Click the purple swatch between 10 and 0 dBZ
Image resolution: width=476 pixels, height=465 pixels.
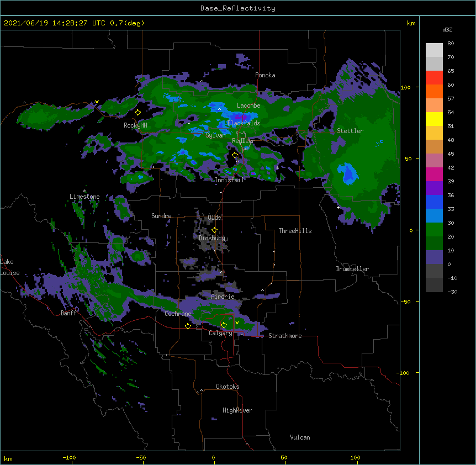[434, 257]
